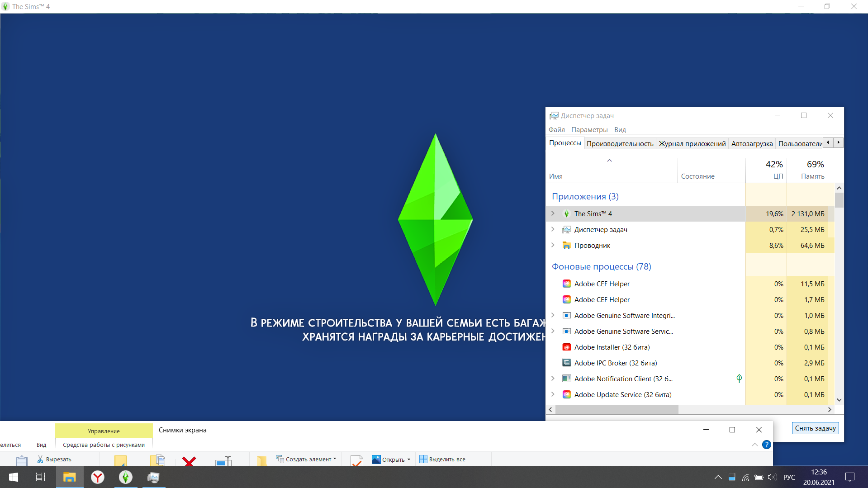Click the Фоновые процессы (78) group header
The width and height of the screenshot is (868, 488).
pyautogui.click(x=601, y=266)
